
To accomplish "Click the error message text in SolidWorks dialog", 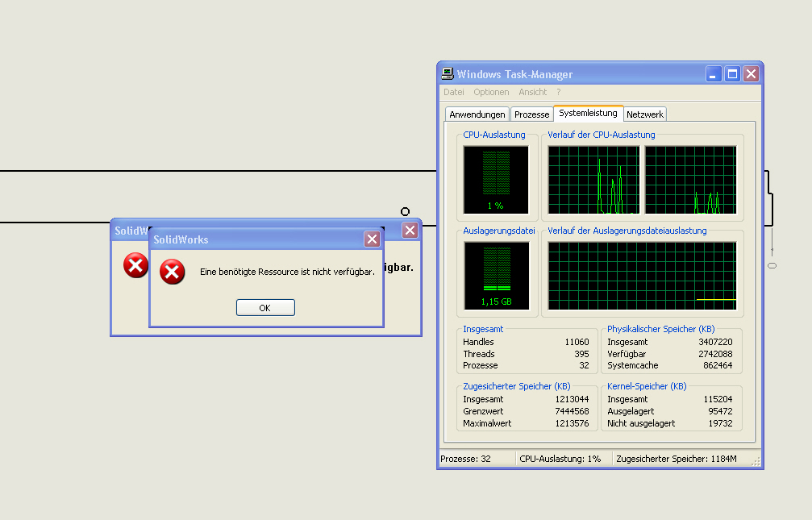I will pos(287,272).
